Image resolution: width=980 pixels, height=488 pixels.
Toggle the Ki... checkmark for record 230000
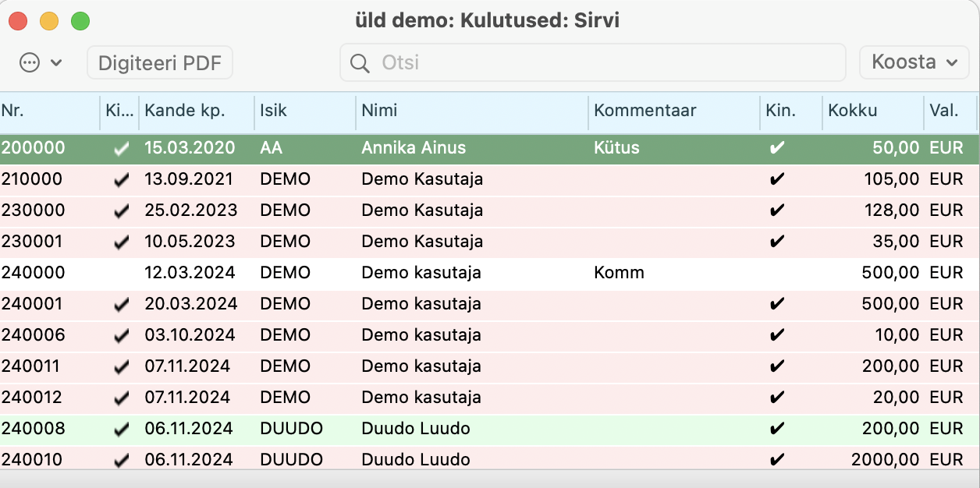tap(121, 211)
